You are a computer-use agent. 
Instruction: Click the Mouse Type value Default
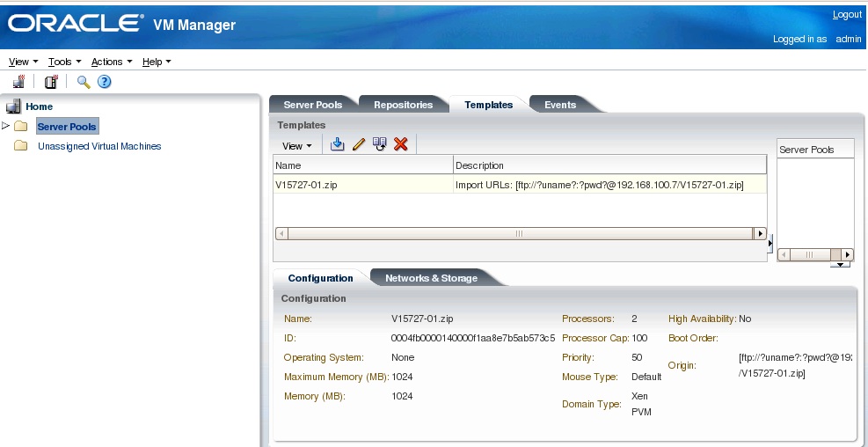coord(646,377)
